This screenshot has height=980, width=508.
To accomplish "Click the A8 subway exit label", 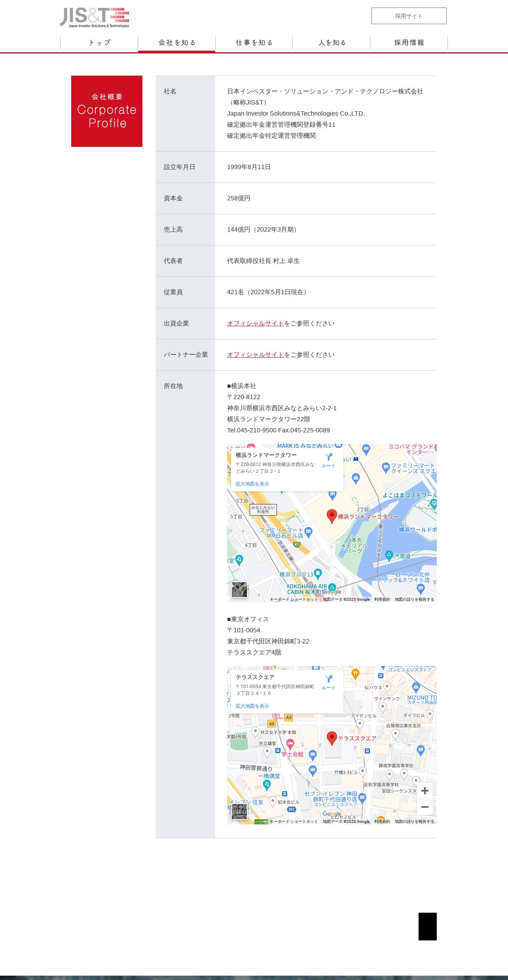I will click(272, 723).
